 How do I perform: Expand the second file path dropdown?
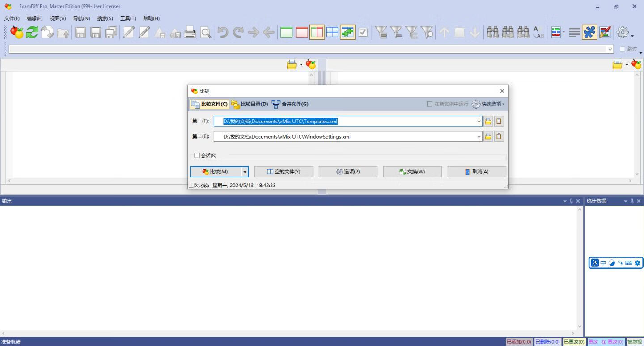tap(479, 137)
